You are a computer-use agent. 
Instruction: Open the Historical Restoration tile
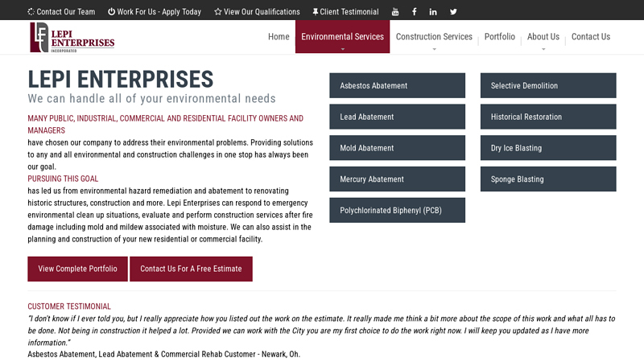coord(548,117)
